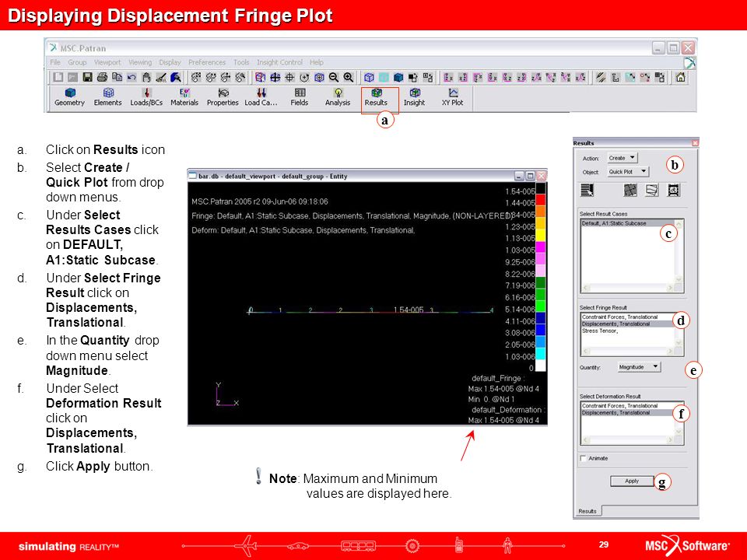Click the Zoom Out magnifier icon
Viewport: 747px width, 560px height.
pyautogui.click(x=334, y=77)
